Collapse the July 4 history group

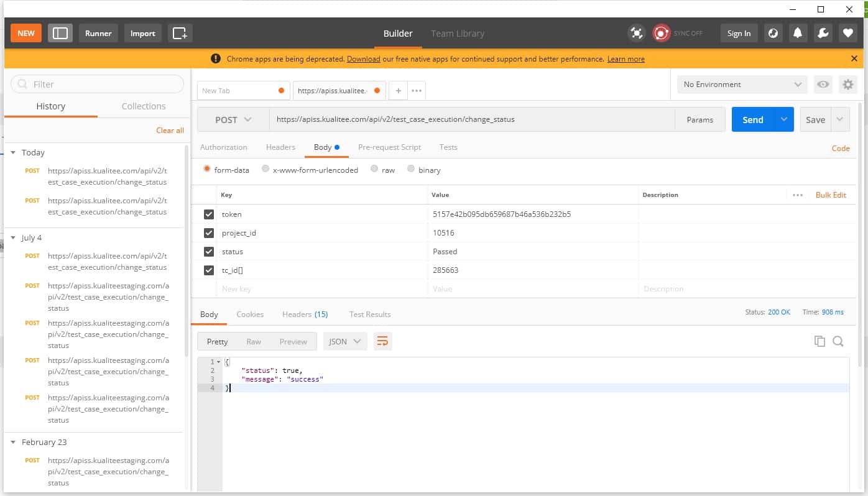pyautogui.click(x=13, y=237)
